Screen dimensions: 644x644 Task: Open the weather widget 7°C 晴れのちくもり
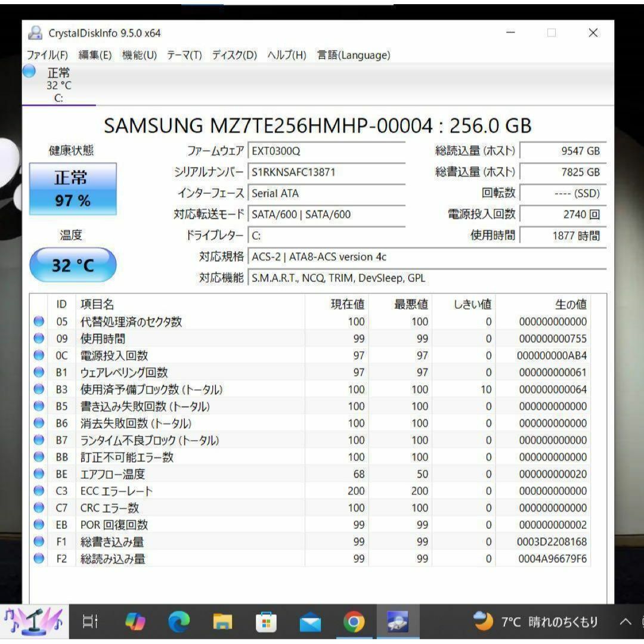pos(535,622)
